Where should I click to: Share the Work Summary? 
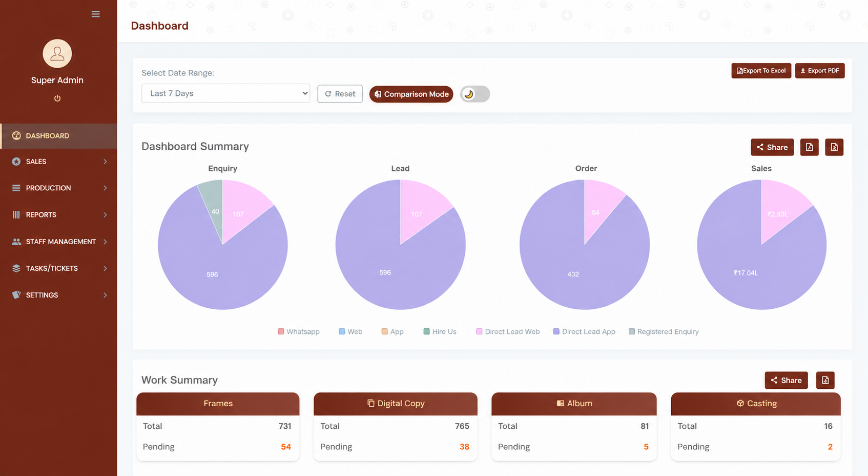(786, 380)
